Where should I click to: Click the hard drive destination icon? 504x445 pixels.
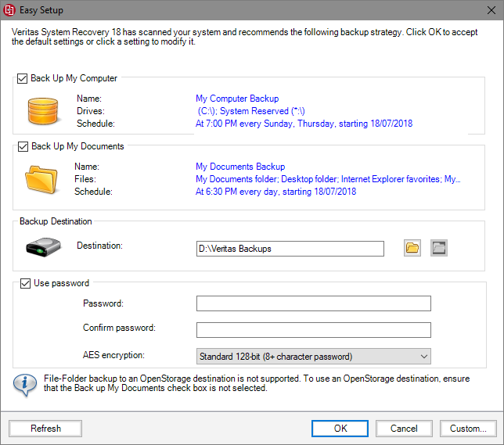click(43, 247)
